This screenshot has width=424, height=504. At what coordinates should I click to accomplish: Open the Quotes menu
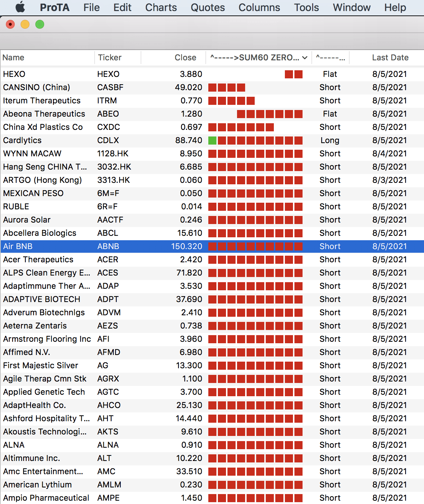[x=208, y=7]
